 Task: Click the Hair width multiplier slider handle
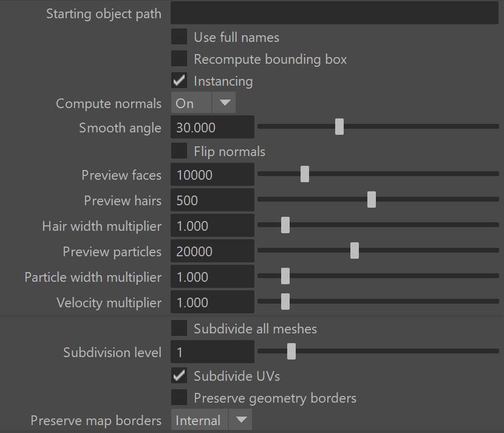[x=285, y=225]
